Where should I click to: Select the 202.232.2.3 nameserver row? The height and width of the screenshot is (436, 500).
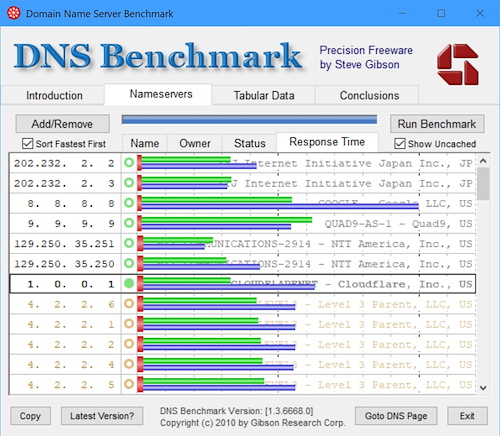243,183
